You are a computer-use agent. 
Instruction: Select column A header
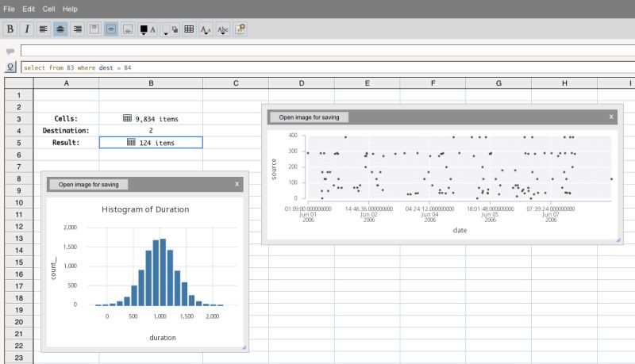pyautogui.click(x=67, y=83)
